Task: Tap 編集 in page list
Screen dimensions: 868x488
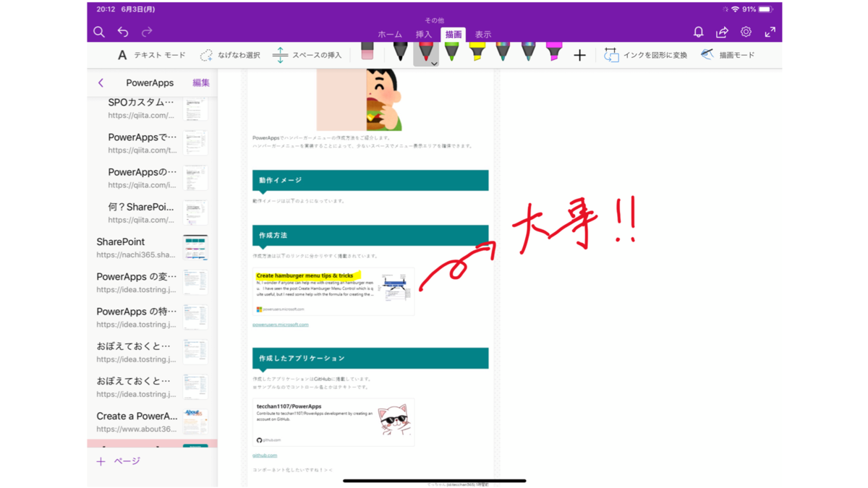Action: [201, 83]
